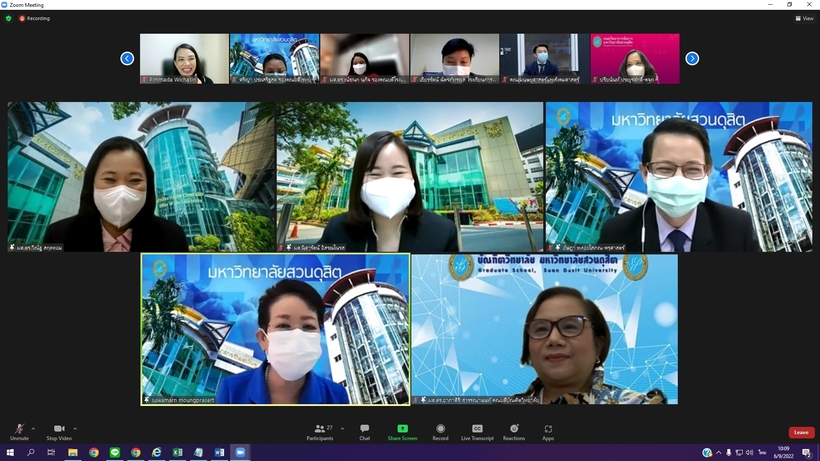
Task: Click the green encryption shield icon
Action: 8,18
